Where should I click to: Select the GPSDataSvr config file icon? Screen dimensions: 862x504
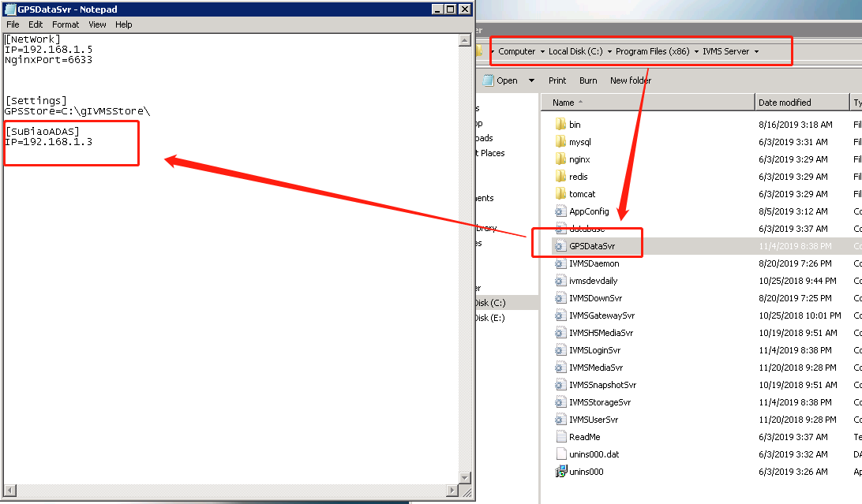coord(560,246)
